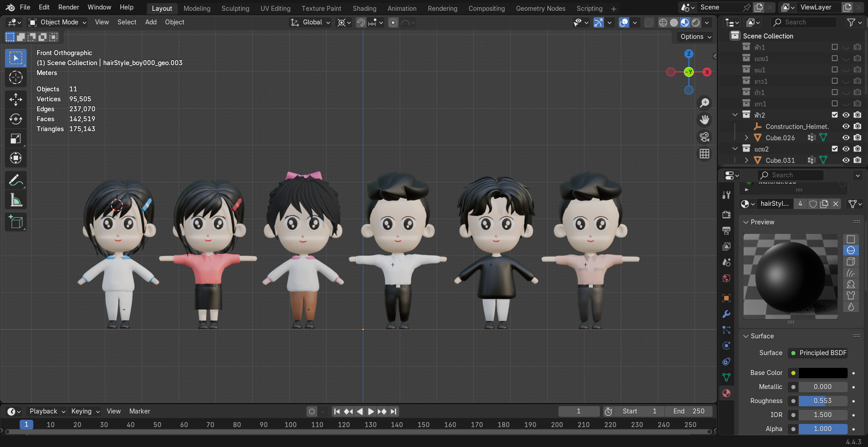Switch to wireframe viewport shading

[663, 23]
